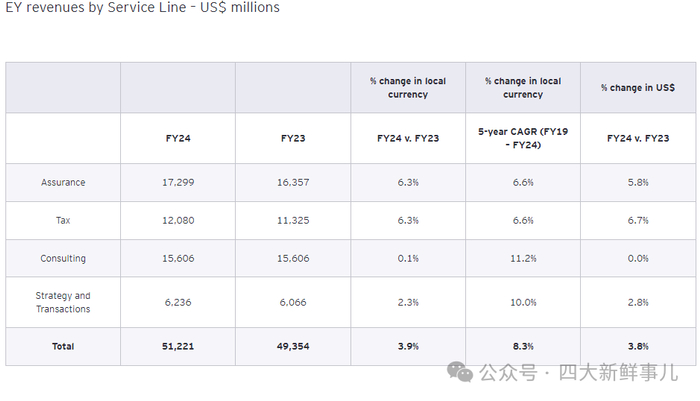The height and width of the screenshot is (401, 700).
Task: Click the '5-year CAGR (FY19 - FY24)' header
Action: [x=523, y=138]
